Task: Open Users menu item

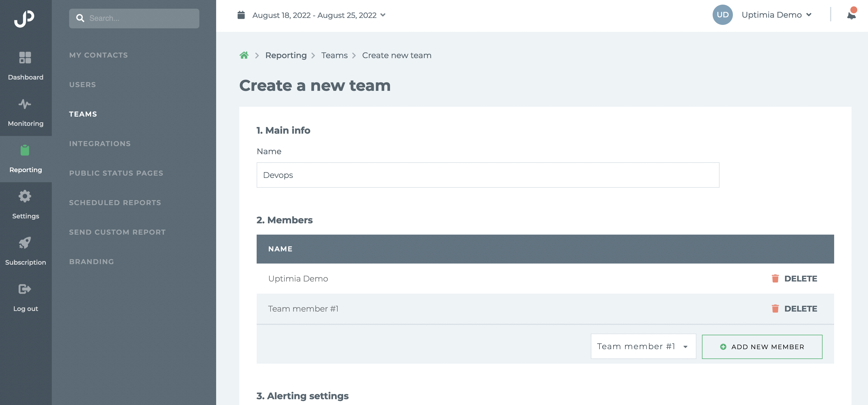Action: click(82, 84)
